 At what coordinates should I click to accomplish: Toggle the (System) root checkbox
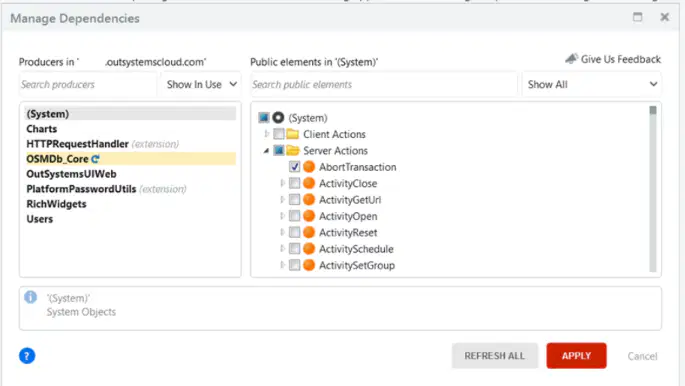263,117
